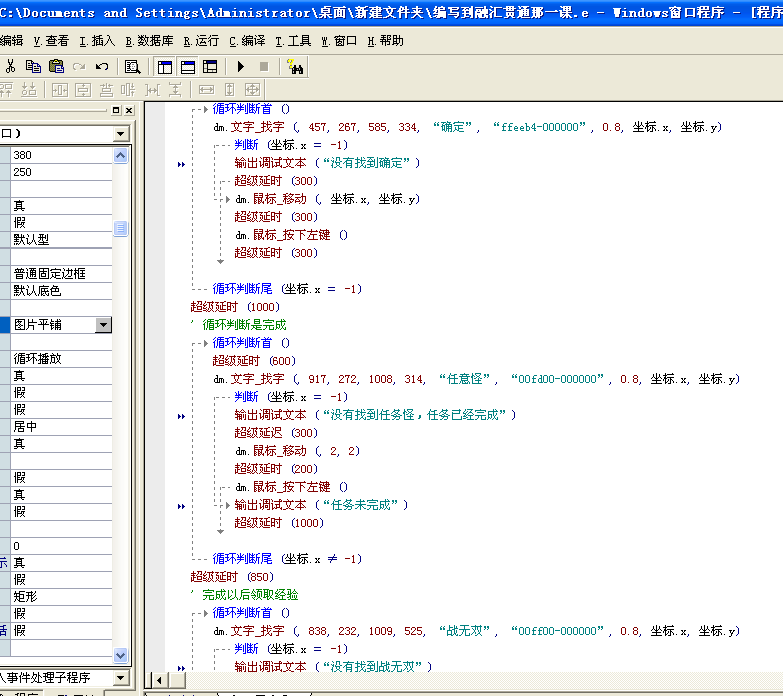Open help search binoculars icon

point(295,66)
